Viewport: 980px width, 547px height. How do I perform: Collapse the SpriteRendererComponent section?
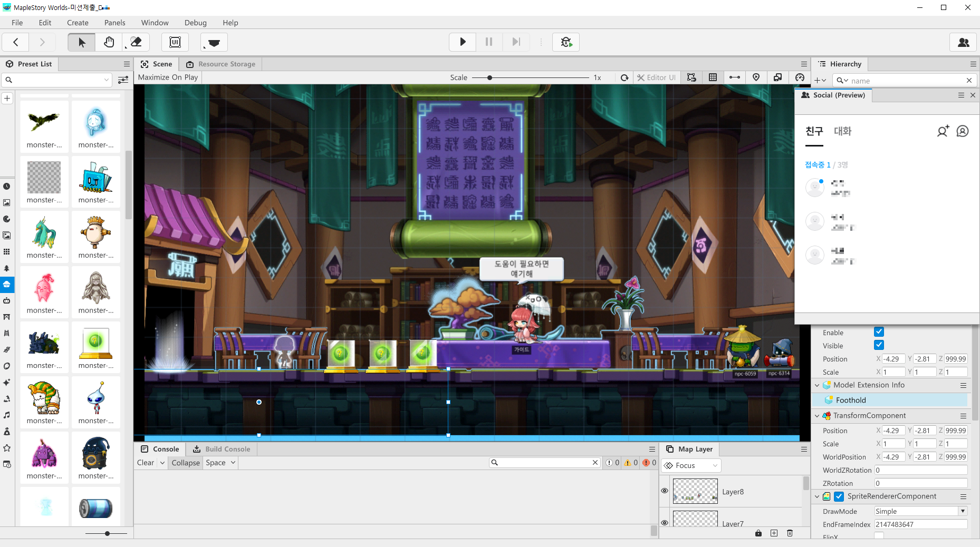[817, 496]
